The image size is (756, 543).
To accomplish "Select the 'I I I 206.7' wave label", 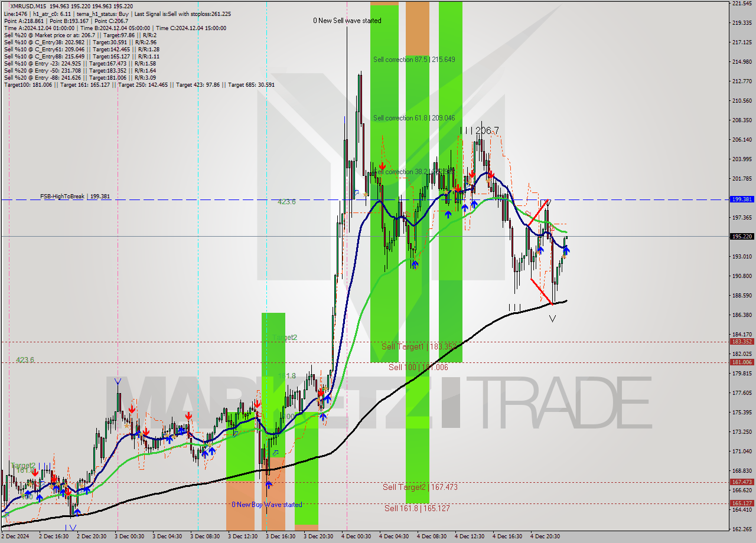I will [x=479, y=130].
